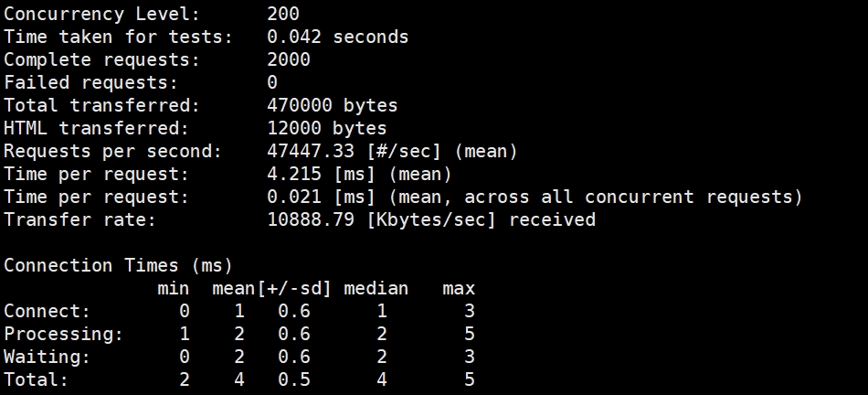The image size is (868, 395).
Task: Select the 'Concurrency Level:' label
Action: (101, 14)
